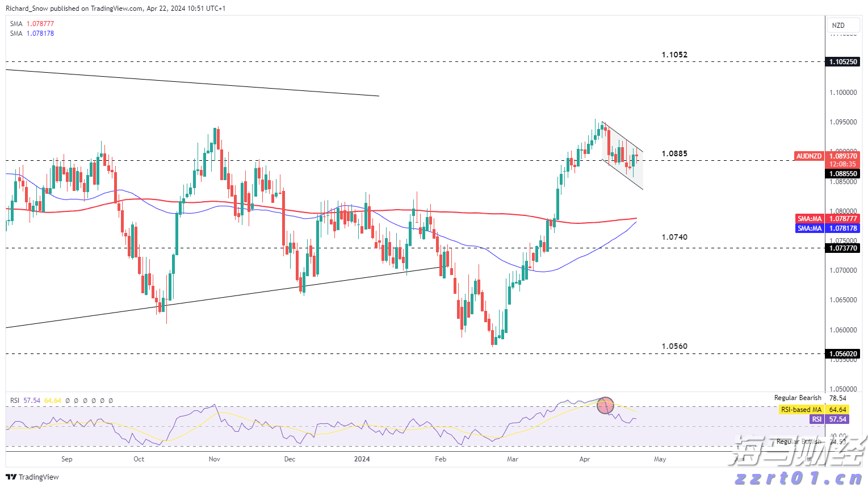Select the 1.0560 level annotation
This screenshot has height=487, width=868.
(x=674, y=347)
